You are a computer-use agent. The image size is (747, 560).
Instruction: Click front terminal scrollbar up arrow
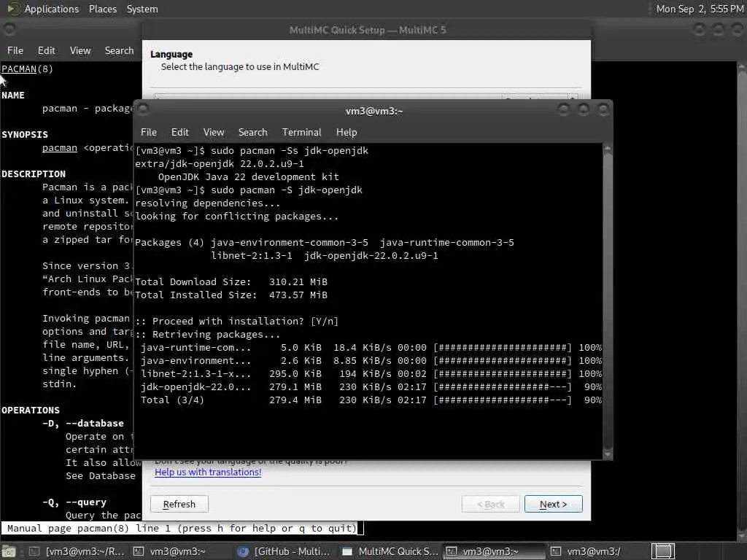[x=608, y=149]
